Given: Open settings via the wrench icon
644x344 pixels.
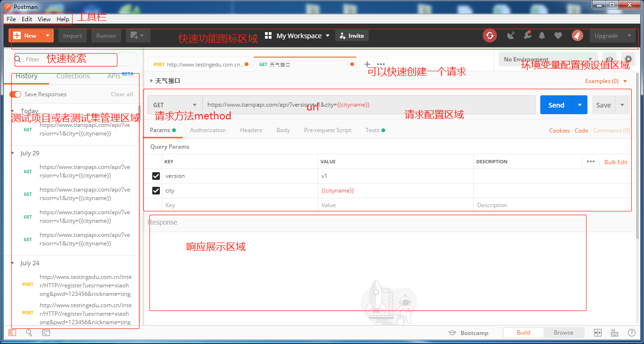Looking at the screenshot, I should [527, 35].
